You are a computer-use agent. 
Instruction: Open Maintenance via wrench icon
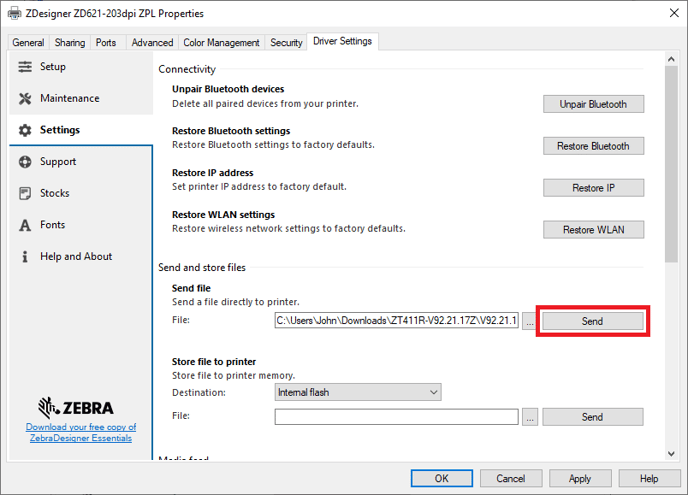point(25,98)
